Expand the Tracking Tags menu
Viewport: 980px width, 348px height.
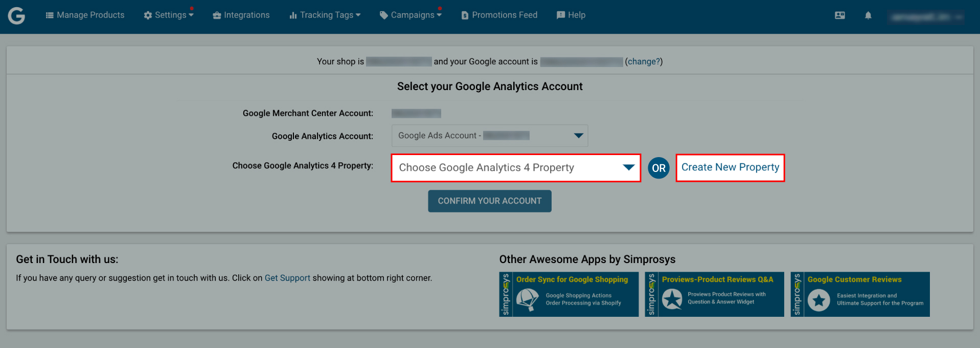pos(325,15)
